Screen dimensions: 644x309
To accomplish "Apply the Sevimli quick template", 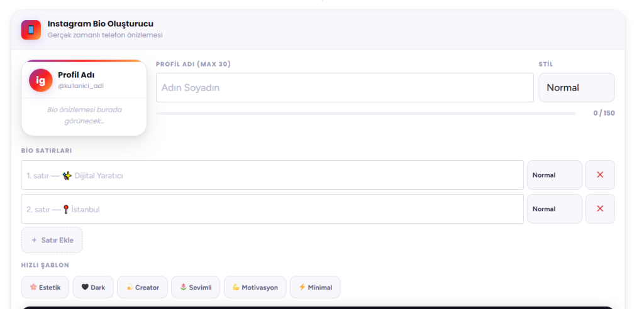I will (x=196, y=287).
